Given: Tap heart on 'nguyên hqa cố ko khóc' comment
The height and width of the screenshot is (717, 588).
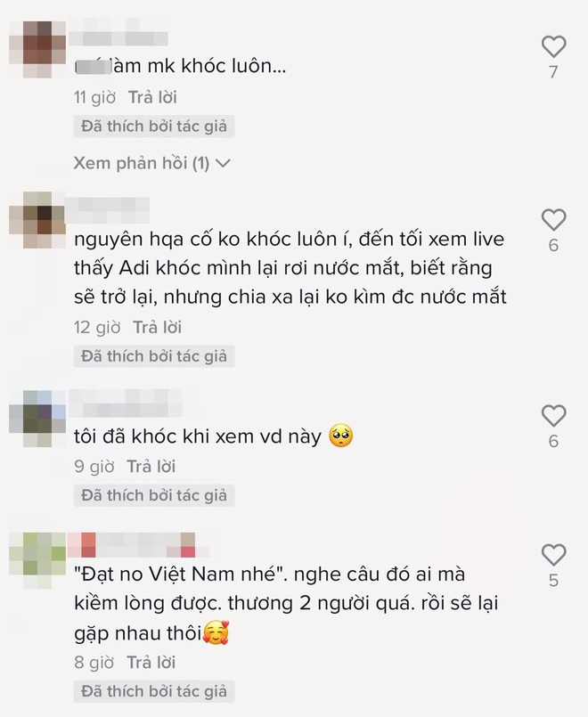Looking at the screenshot, I should coord(554,219).
